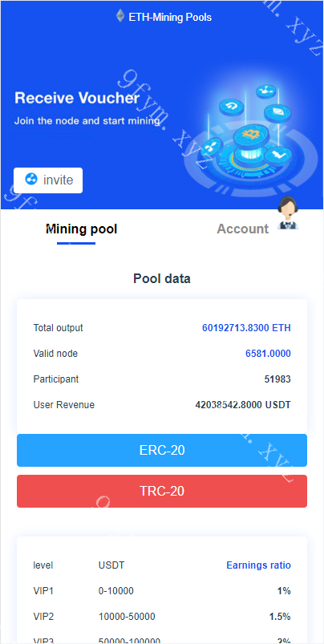Click the Join the node subtitle text
Image resolution: width=324 pixels, height=644 pixels.
click(88, 121)
